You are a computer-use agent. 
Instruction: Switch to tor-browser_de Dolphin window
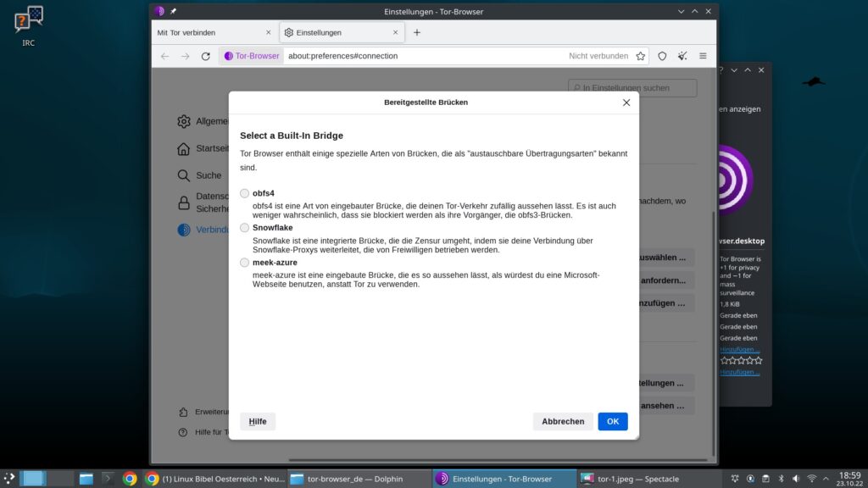pyautogui.click(x=359, y=479)
